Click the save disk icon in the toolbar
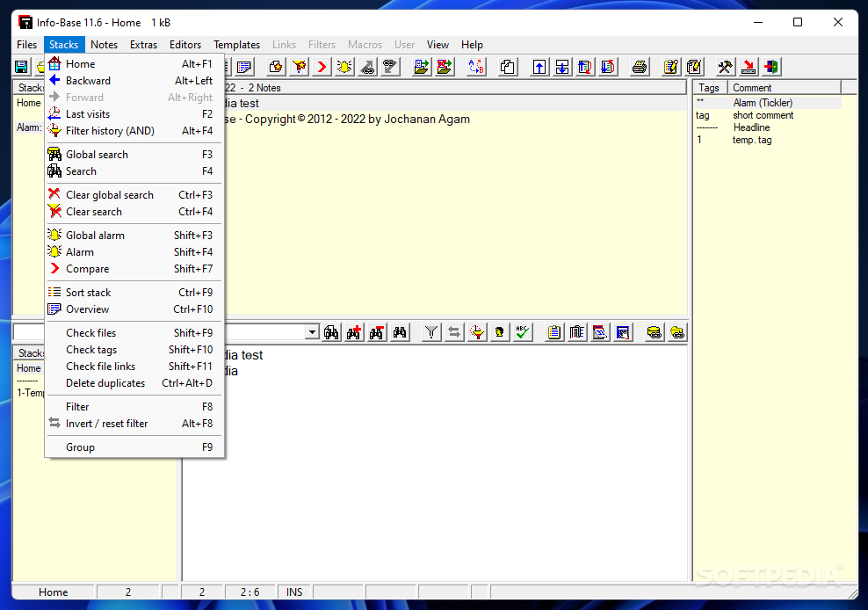Screen dimensions: 868x610 tap(22, 67)
